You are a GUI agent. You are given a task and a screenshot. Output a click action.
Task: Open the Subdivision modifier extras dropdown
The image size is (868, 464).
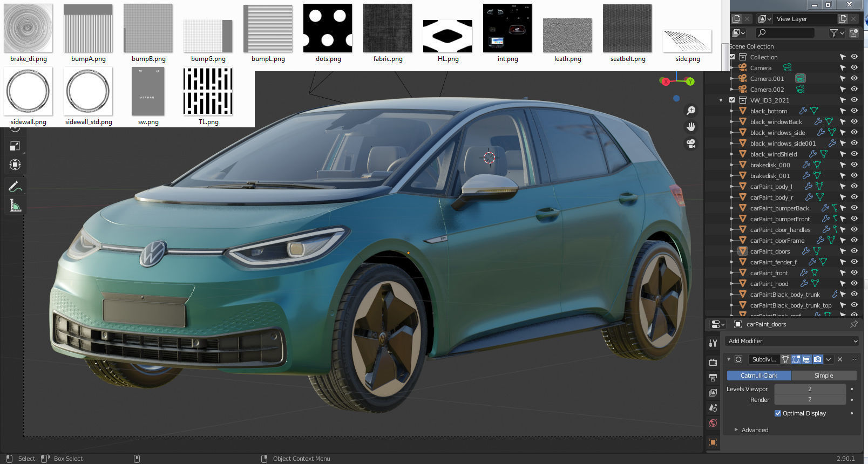pyautogui.click(x=829, y=359)
